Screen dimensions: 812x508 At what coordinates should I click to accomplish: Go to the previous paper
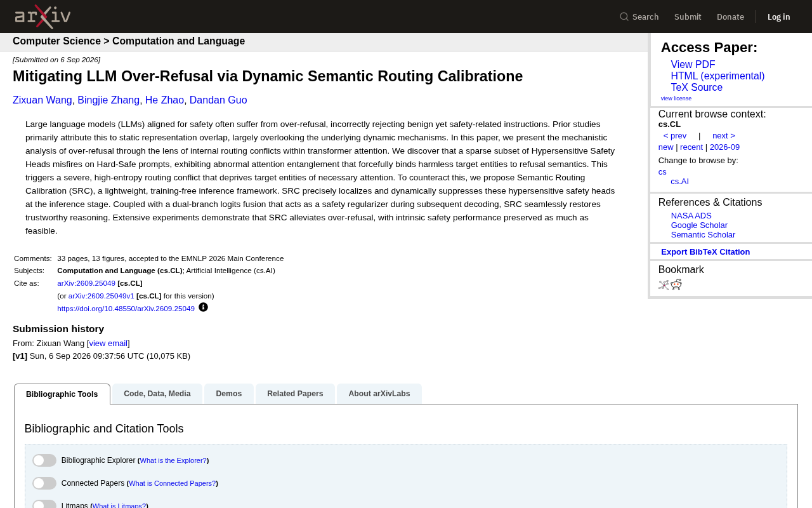click(675, 135)
